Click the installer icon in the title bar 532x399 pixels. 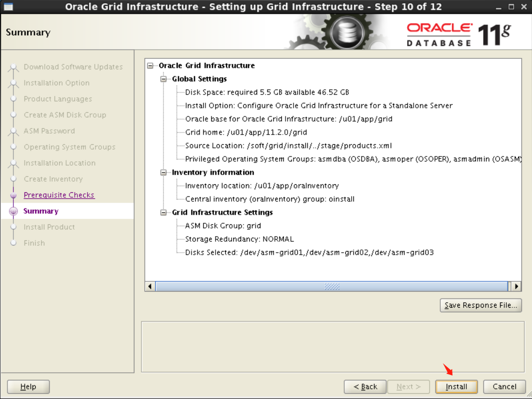7,6
